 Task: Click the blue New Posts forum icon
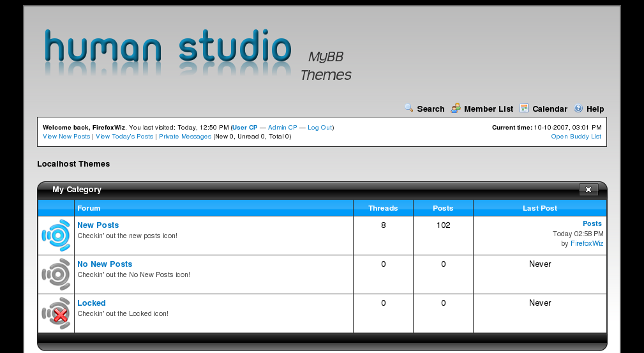click(56, 236)
